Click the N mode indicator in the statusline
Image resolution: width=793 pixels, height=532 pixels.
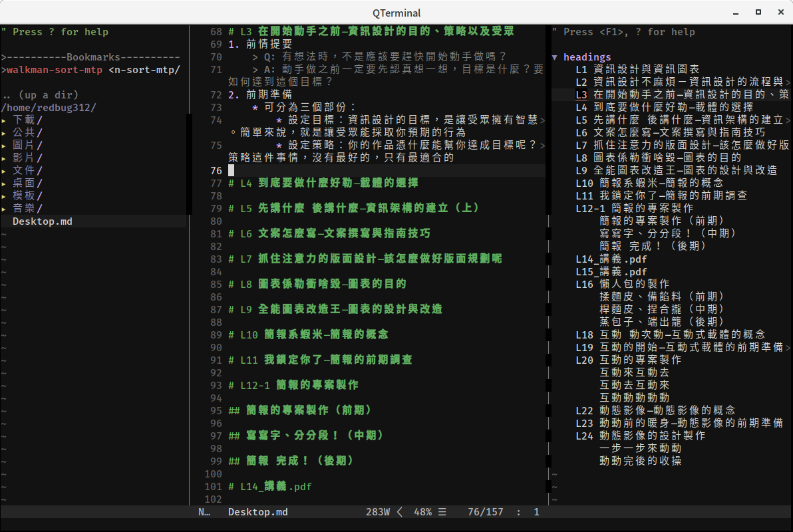click(x=206, y=511)
